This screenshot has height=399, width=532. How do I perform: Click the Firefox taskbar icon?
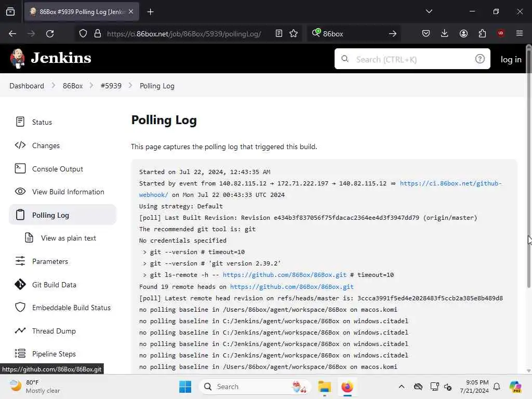pos(347,387)
